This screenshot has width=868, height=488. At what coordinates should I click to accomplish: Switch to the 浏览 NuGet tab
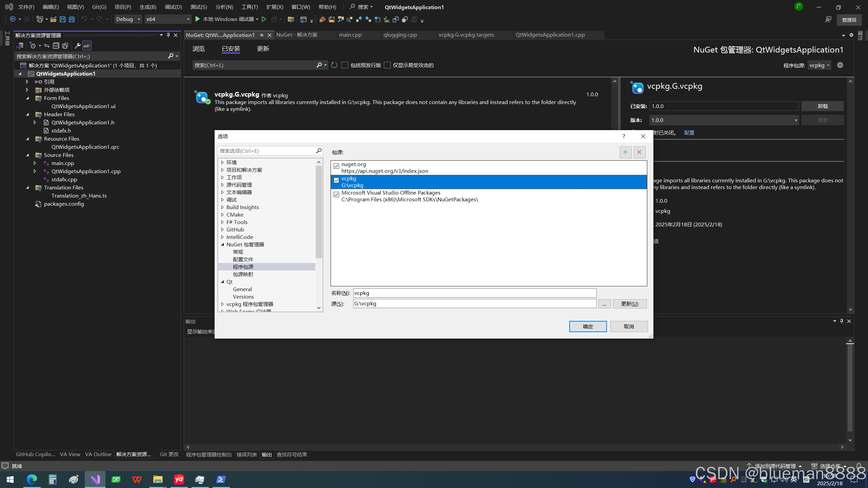199,49
